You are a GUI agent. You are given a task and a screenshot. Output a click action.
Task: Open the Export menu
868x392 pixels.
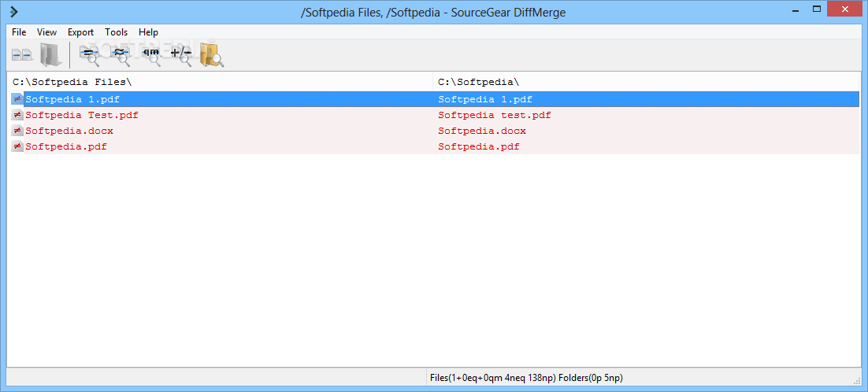tap(81, 32)
